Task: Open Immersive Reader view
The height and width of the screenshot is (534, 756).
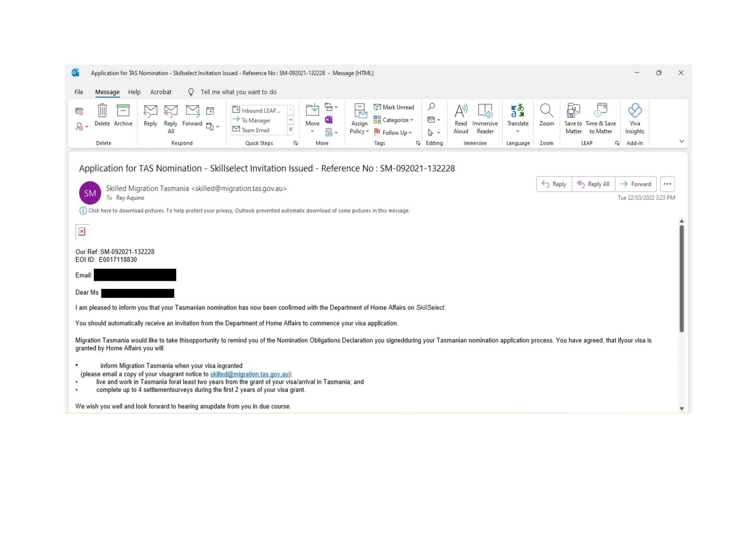Action: point(485,115)
